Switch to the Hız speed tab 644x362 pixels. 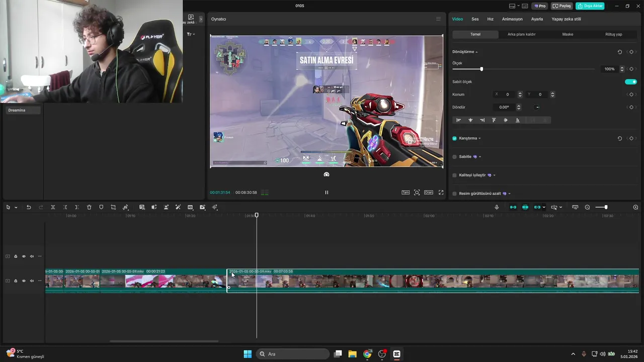(x=490, y=19)
